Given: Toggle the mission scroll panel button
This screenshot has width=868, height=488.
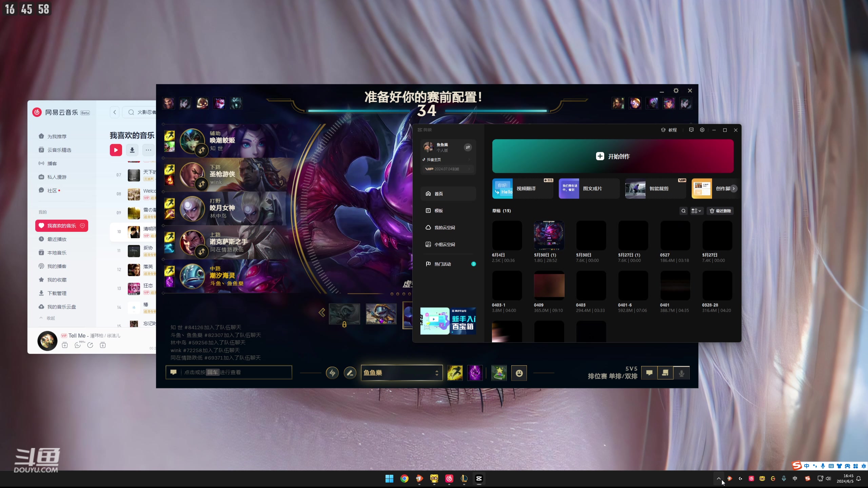Looking at the screenshot, I should (x=665, y=373).
